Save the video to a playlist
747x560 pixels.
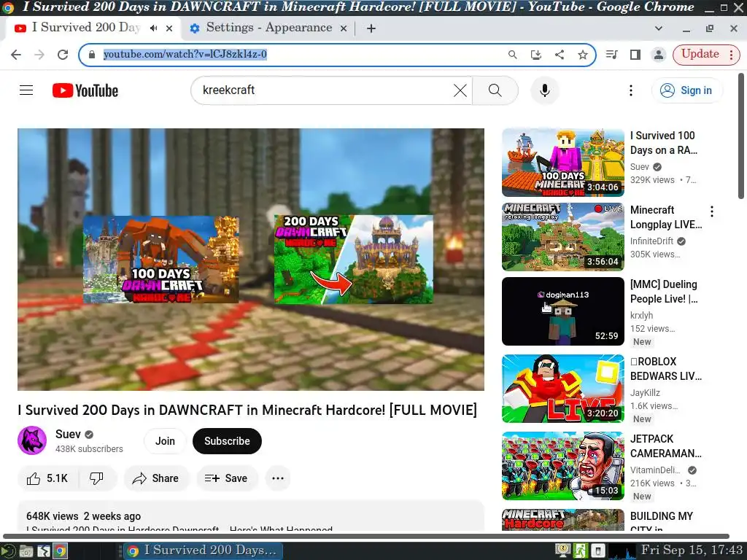click(227, 478)
